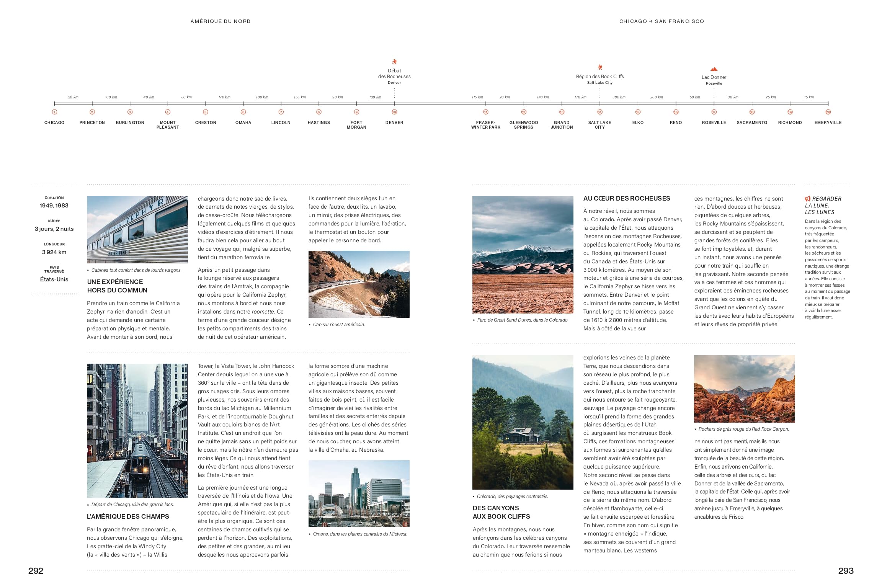882x588 pixels.
Task: Open the Great Sand Dunes photo
Action: (x=523, y=255)
